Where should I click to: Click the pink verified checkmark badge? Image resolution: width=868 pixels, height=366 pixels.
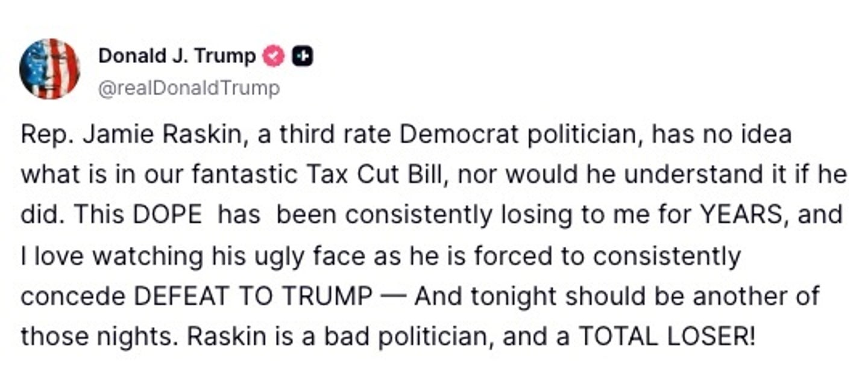pyautogui.click(x=274, y=57)
